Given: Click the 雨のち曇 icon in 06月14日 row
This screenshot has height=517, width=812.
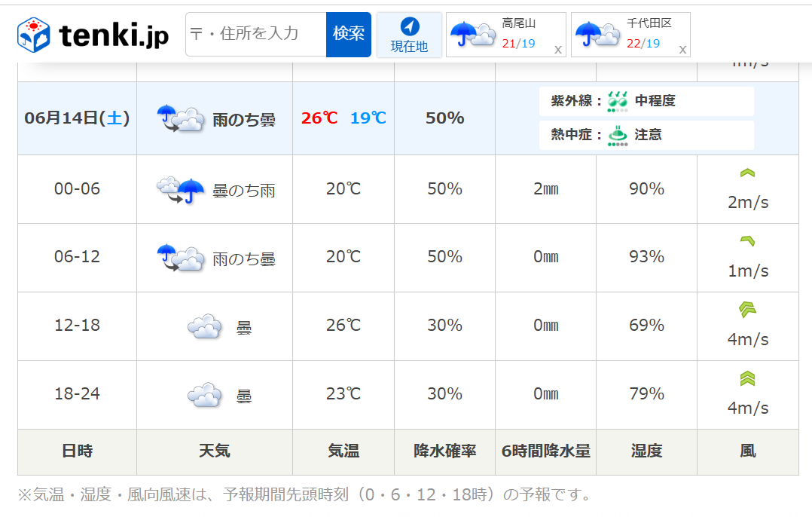Looking at the screenshot, I should tap(180, 118).
